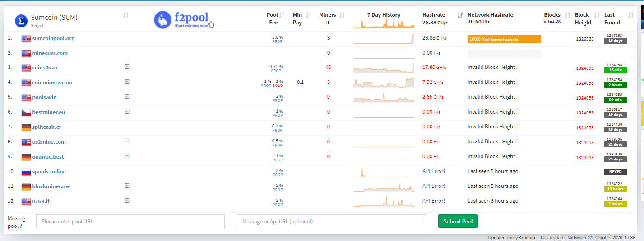Click 19 hours badge for blockminer.me
Viewport: 644px width, 241px height.
point(616,189)
